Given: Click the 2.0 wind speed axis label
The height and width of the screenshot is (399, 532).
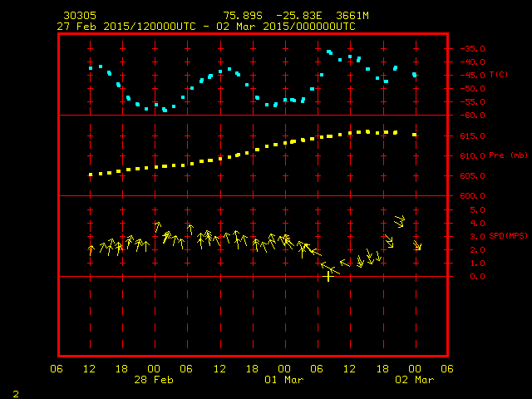Looking at the screenshot, I should pos(477,250).
